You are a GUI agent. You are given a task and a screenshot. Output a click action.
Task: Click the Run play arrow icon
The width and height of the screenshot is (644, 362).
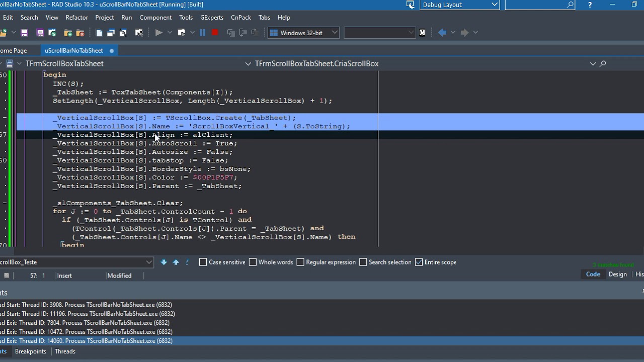coord(158,33)
